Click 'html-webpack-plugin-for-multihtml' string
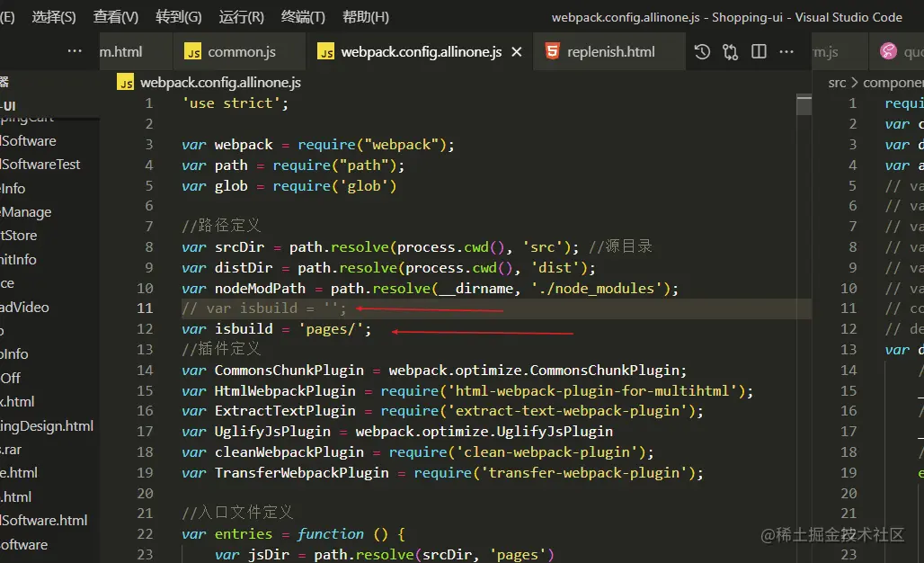924x563 pixels. tap(593, 391)
